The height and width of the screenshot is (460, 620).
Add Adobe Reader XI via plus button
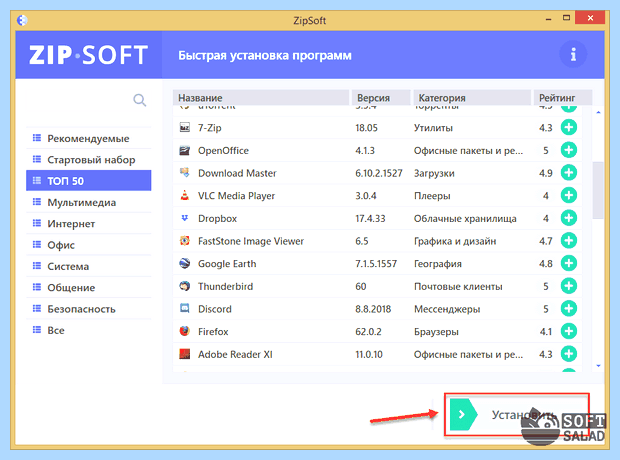coord(569,354)
